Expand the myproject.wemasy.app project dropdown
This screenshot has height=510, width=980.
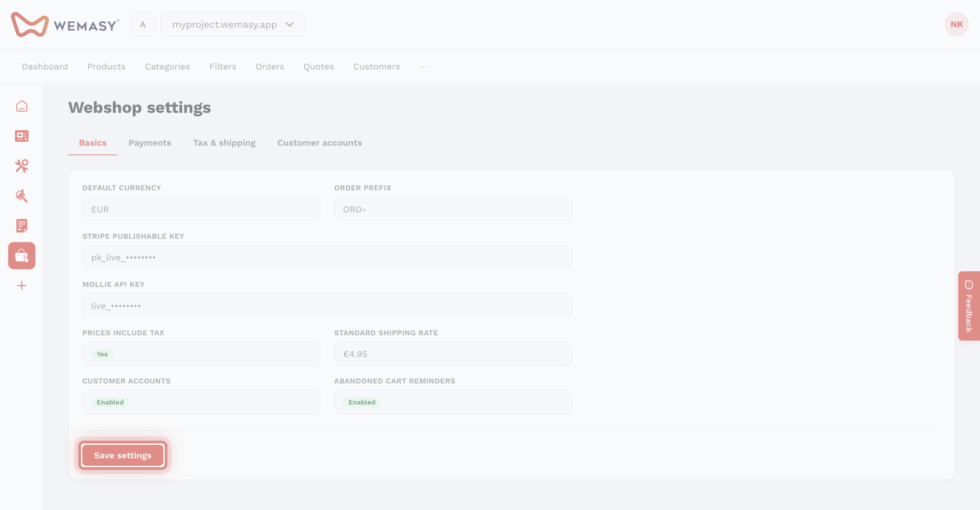[233, 24]
